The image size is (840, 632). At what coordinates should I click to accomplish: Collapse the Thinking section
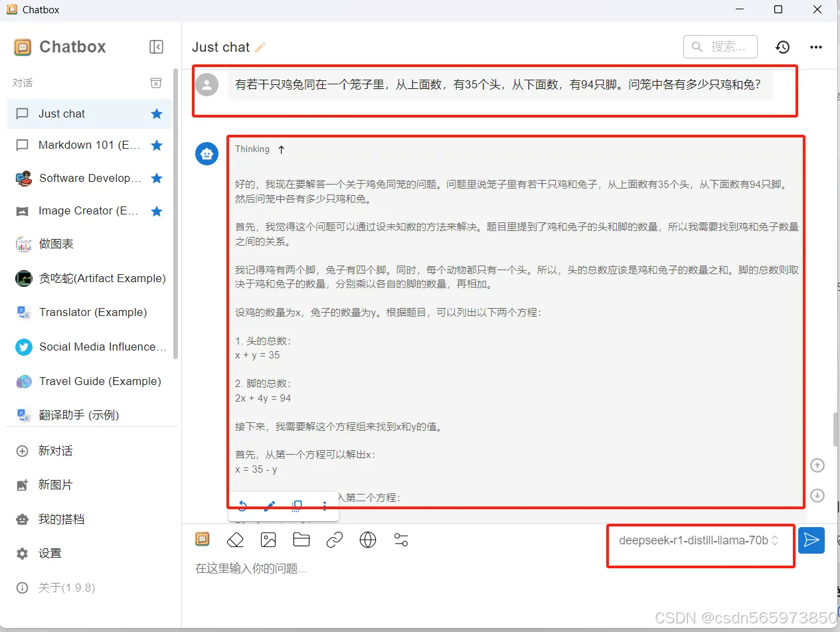280,149
